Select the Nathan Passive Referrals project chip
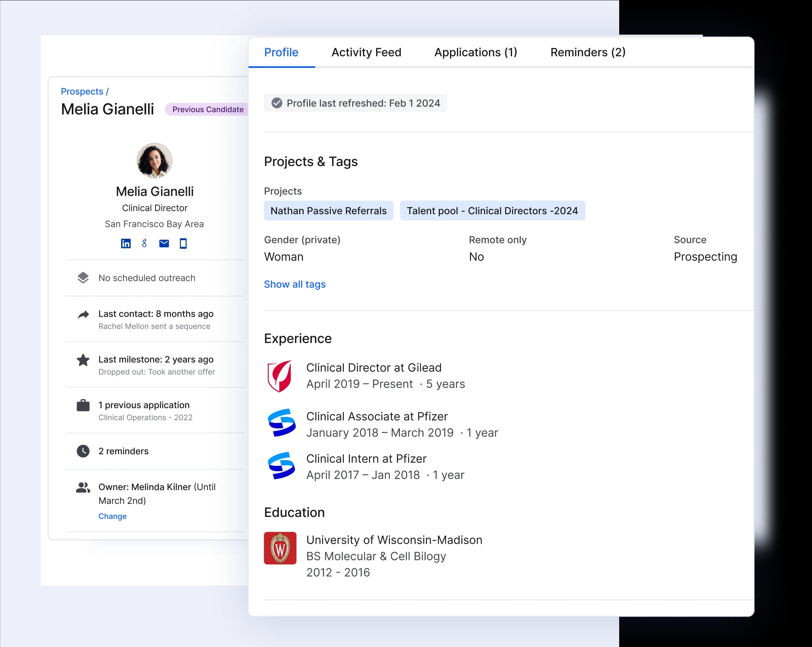The image size is (812, 647). click(x=328, y=211)
